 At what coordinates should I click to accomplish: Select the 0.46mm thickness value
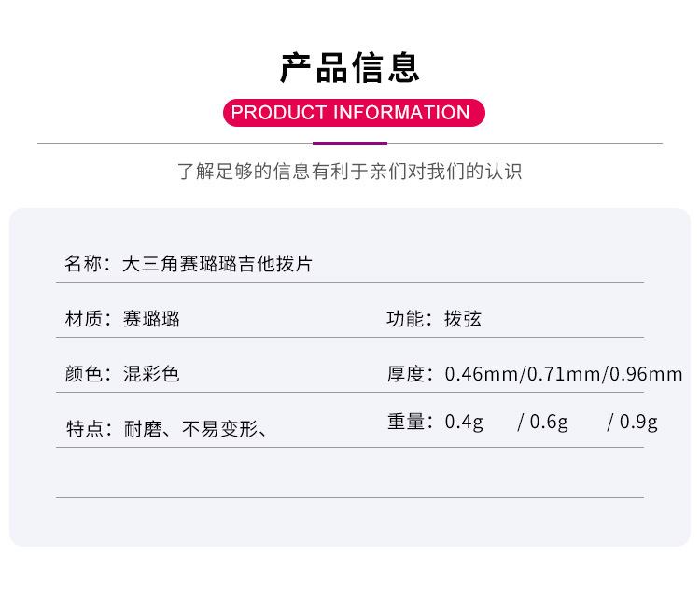(x=482, y=375)
